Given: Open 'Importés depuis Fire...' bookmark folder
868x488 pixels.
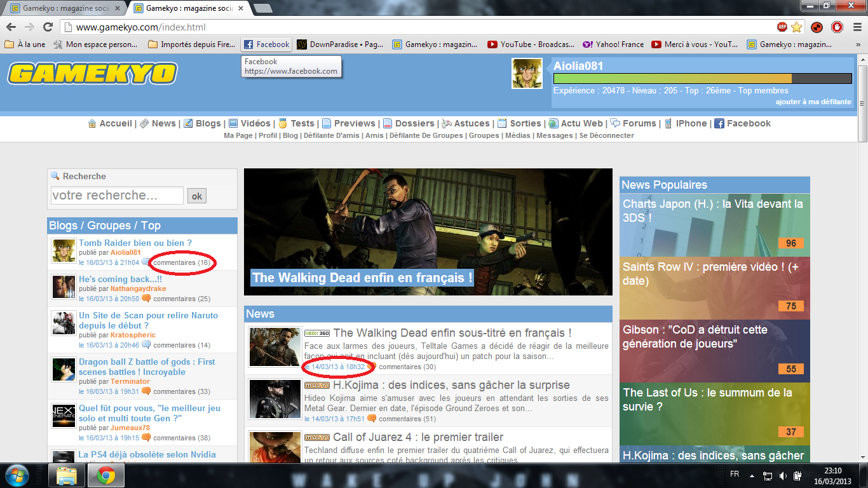Looking at the screenshot, I should click(x=191, y=44).
